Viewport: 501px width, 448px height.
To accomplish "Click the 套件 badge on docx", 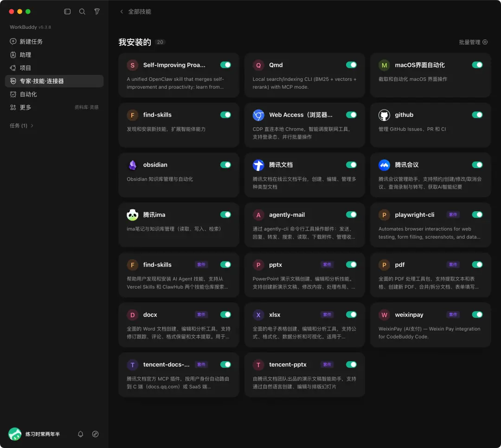I will click(x=201, y=315).
